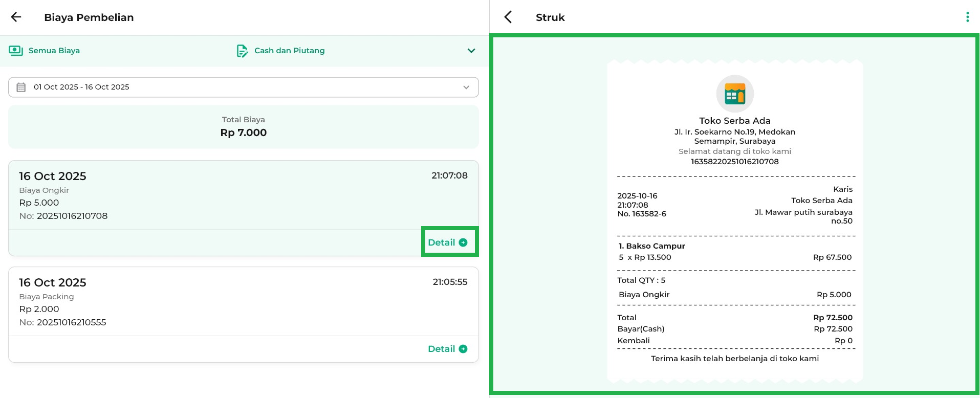This screenshot has width=980, height=398.
Task: Click the calendar icon in date field
Action: click(21, 87)
